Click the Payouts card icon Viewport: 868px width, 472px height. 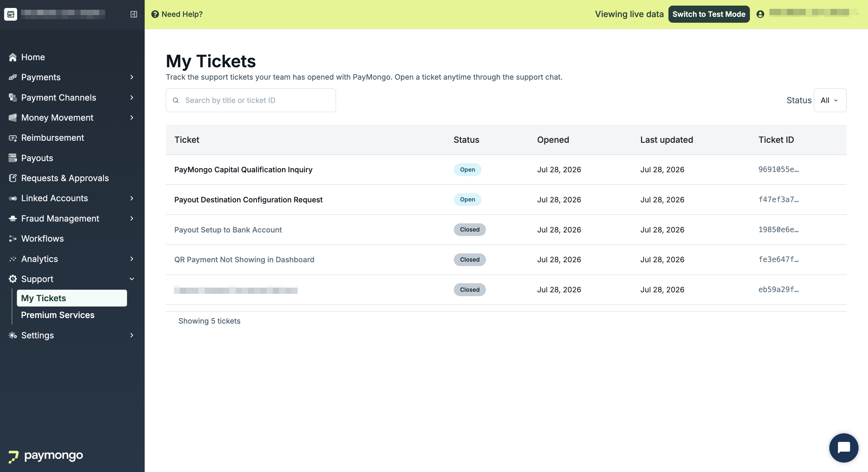point(13,158)
